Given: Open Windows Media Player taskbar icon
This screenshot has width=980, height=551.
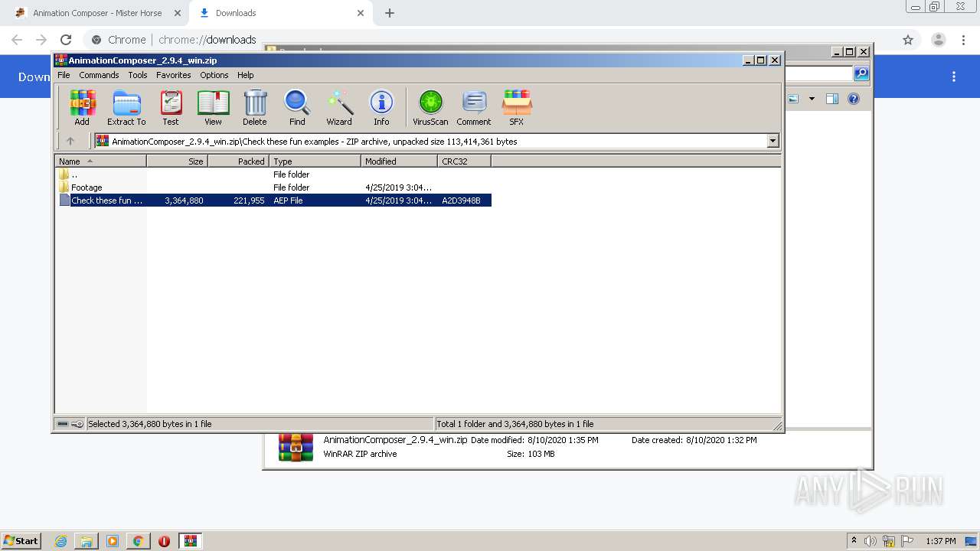Looking at the screenshot, I should (113, 541).
